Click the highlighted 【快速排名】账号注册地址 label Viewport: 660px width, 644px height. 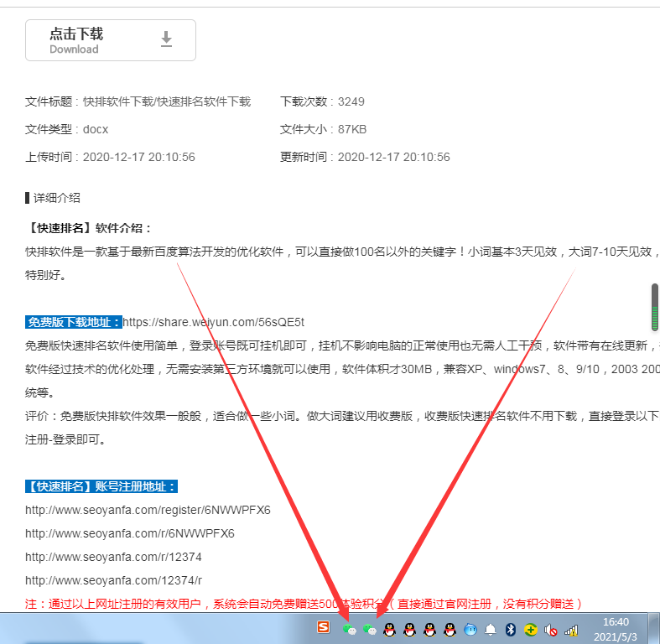(x=101, y=486)
